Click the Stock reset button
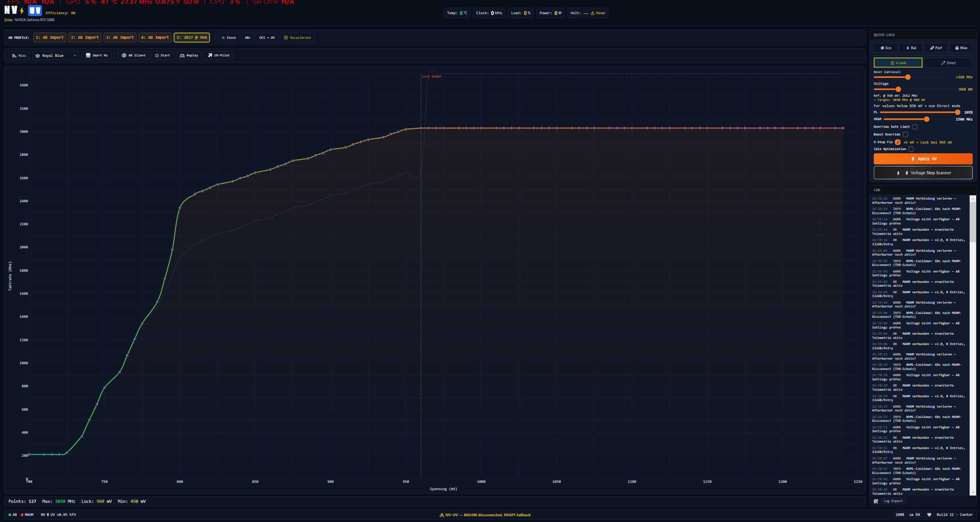This screenshot has width=980, height=522. 229,38
